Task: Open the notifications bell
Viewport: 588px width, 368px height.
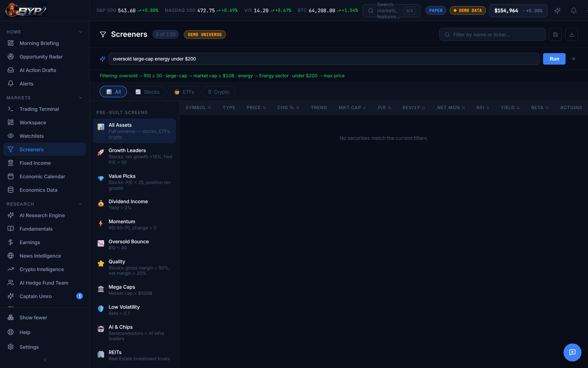Action: 573,11
